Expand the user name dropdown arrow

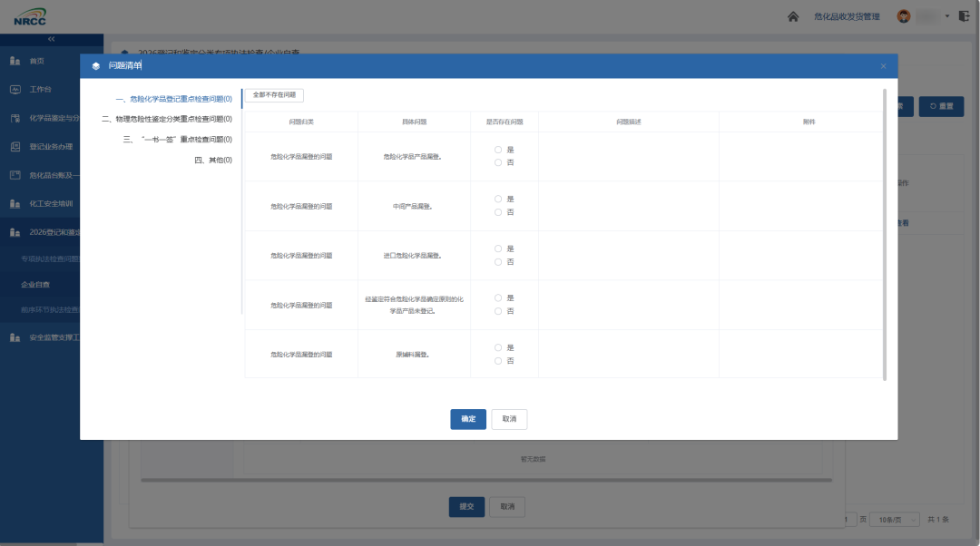(946, 16)
